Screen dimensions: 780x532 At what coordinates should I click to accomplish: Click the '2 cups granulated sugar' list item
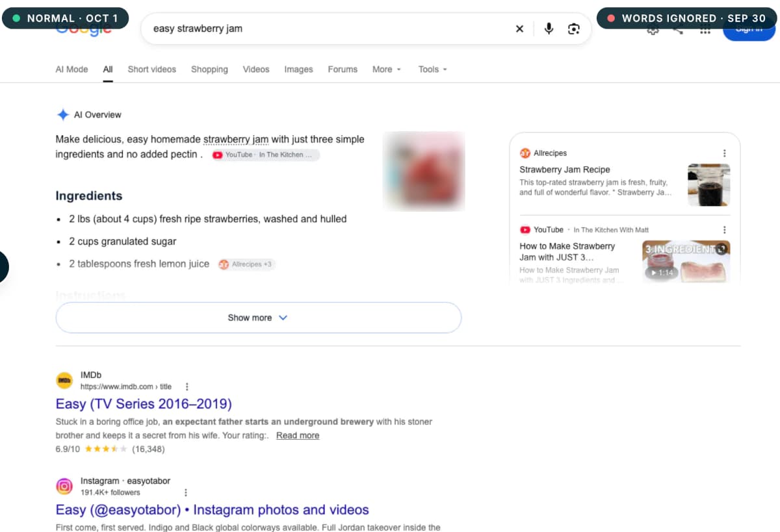[123, 241]
